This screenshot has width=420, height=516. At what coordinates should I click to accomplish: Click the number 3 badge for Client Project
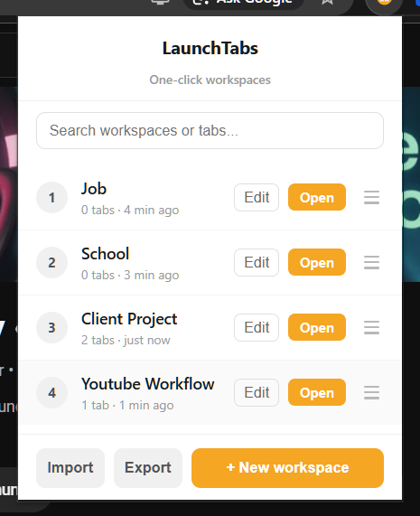pos(52,327)
